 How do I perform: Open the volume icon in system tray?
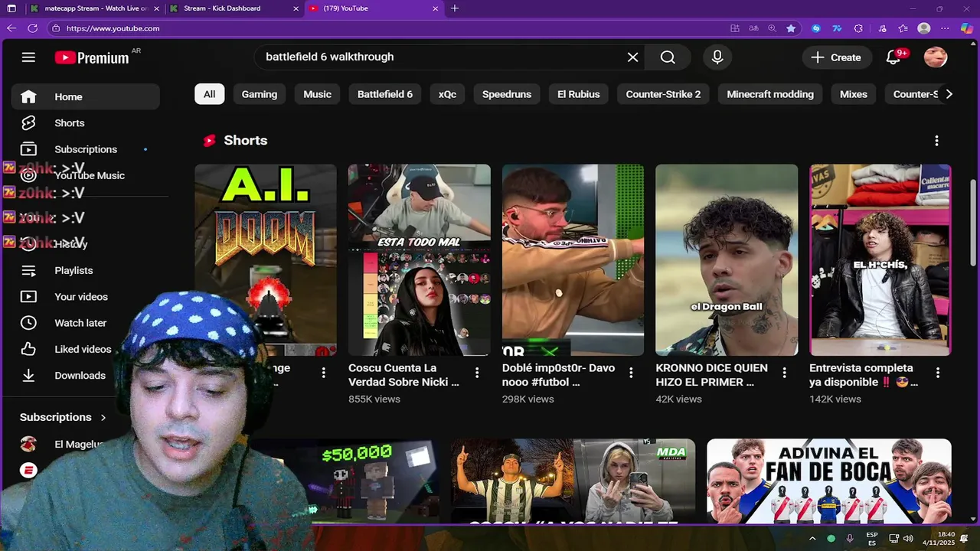909,539
